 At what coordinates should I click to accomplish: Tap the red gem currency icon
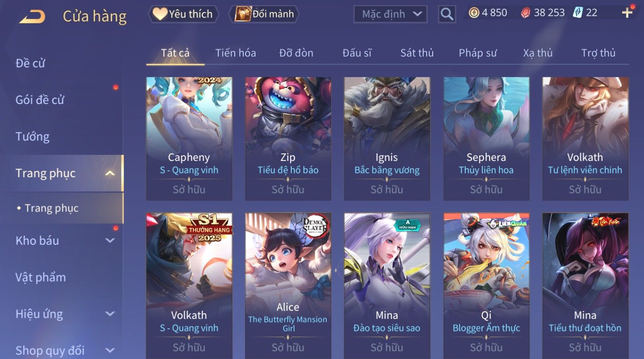pyautogui.click(x=525, y=13)
